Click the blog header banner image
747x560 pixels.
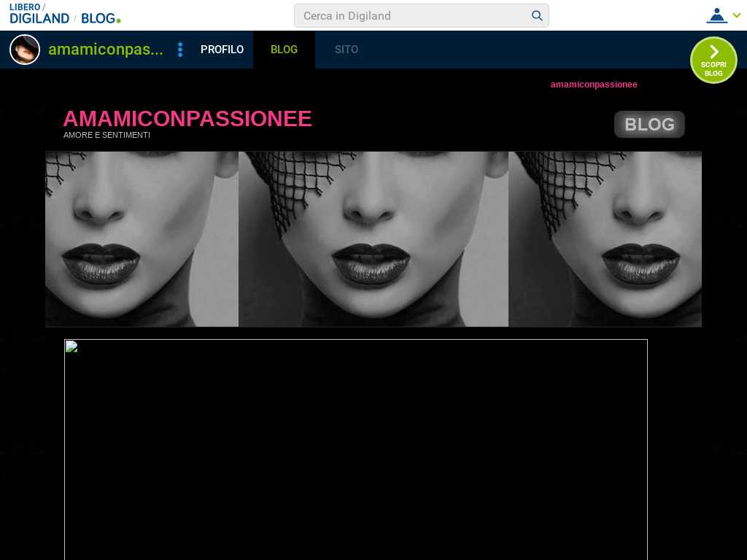click(373, 239)
